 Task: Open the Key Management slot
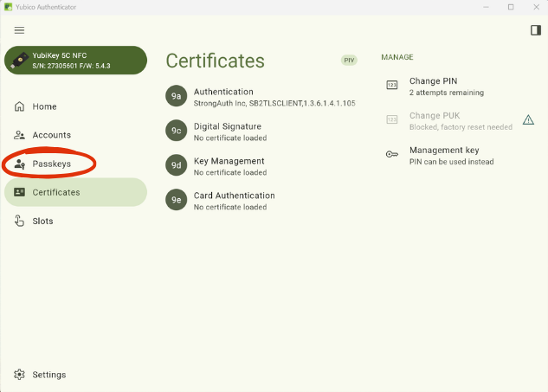click(x=261, y=166)
